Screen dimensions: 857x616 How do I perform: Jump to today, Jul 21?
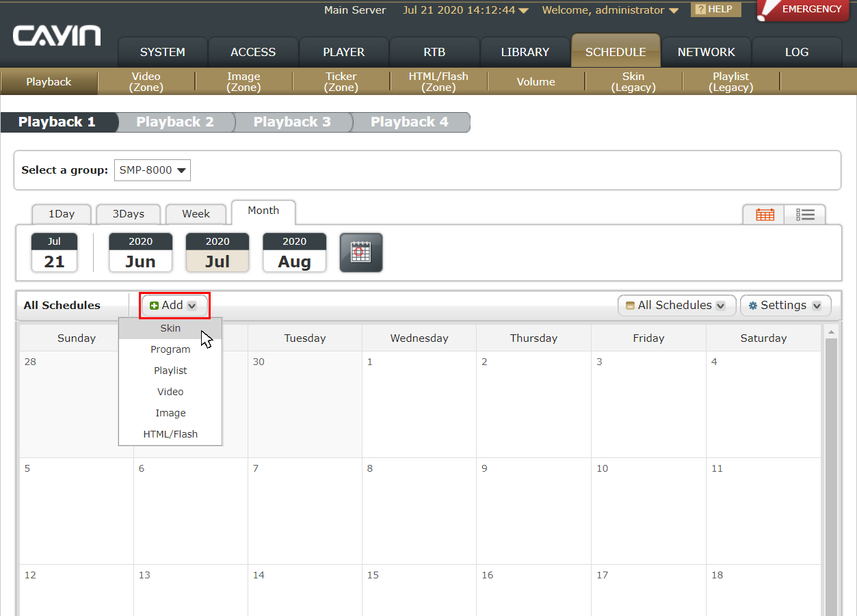tap(54, 252)
